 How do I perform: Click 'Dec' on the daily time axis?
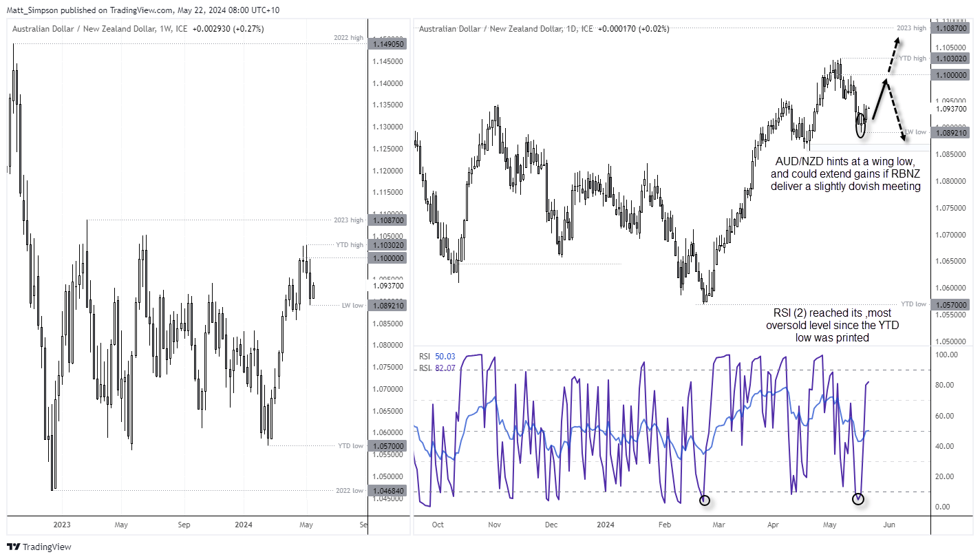pyautogui.click(x=551, y=525)
